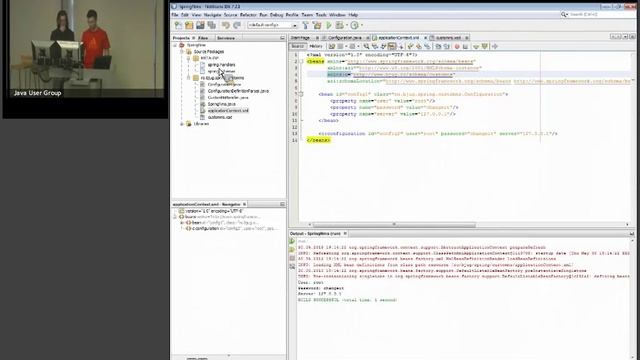The height and width of the screenshot is (360, 640).
Task: Click the green Run Project icon
Action: click(x=329, y=25)
